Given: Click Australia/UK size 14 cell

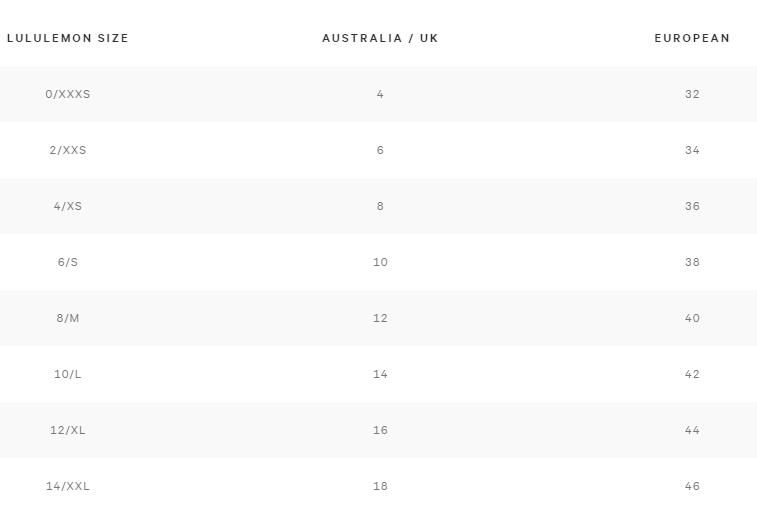Looking at the screenshot, I should pyautogui.click(x=380, y=374).
